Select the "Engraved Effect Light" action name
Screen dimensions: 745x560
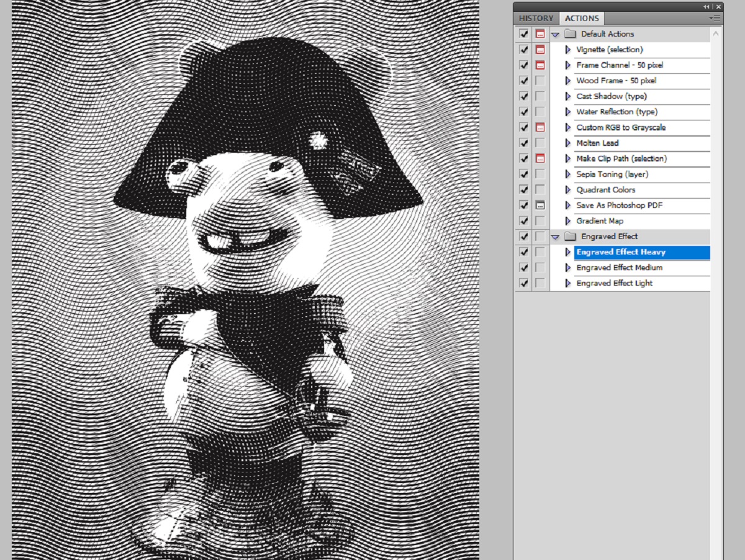tap(615, 283)
